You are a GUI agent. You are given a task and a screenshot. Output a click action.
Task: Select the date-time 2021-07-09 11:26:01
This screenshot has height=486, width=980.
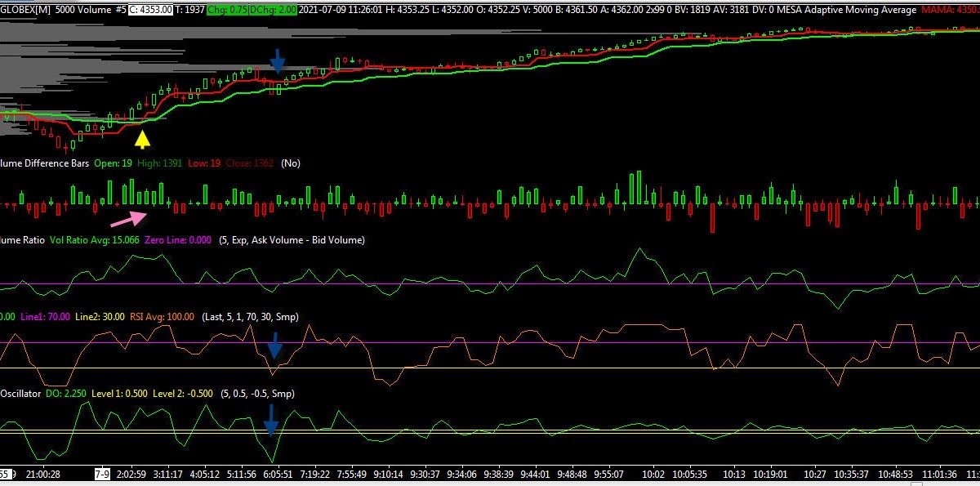point(342,9)
